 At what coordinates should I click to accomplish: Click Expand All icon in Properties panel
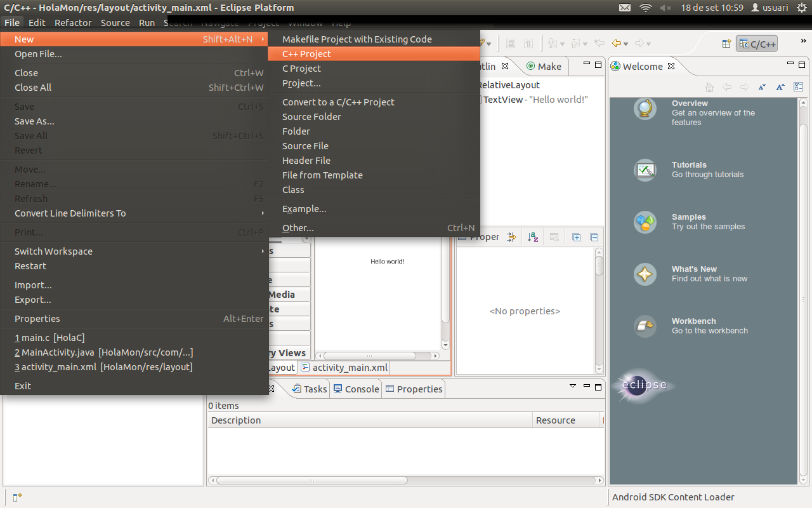[x=576, y=237]
